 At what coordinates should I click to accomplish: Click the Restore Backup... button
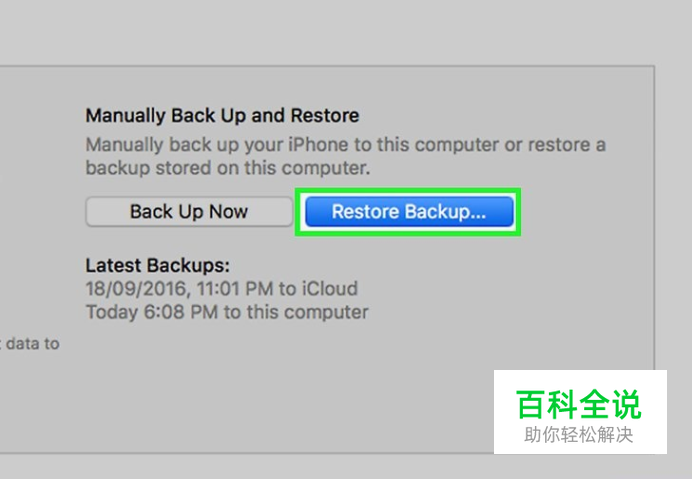click(x=409, y=212)
